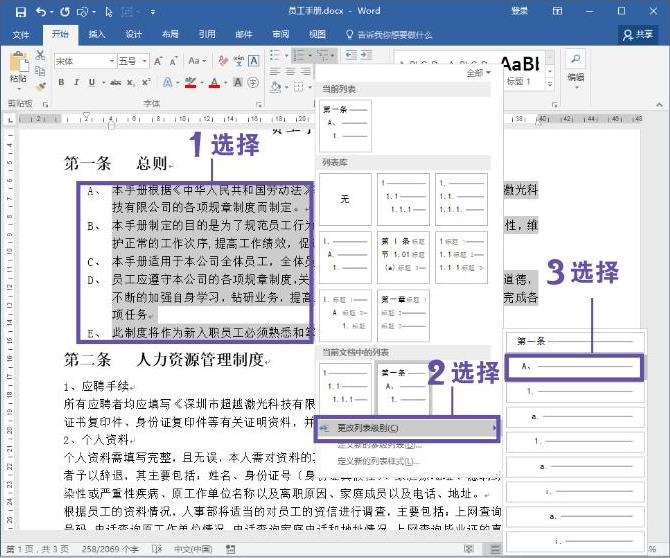The width and height of the screenshot is (670, 558).
Task: Switch to the Insert tab
Action: (x=96, y=34)
